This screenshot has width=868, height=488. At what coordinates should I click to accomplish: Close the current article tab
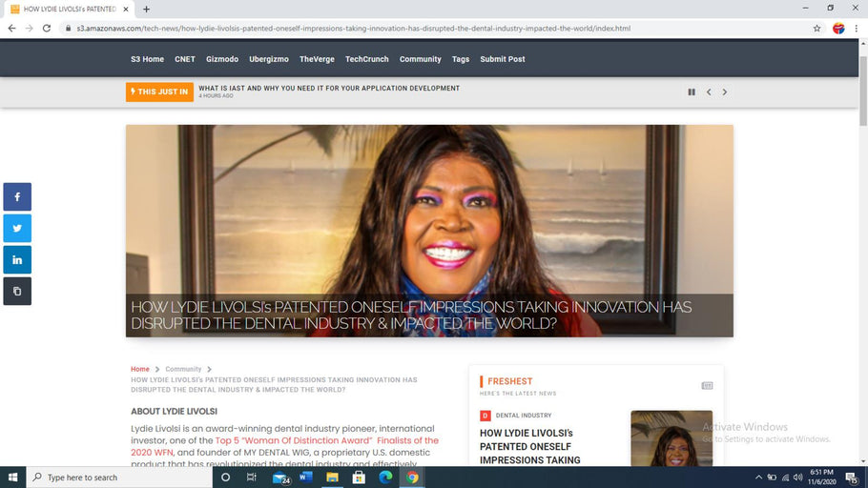pyautogui.click(x=126, y=9)
